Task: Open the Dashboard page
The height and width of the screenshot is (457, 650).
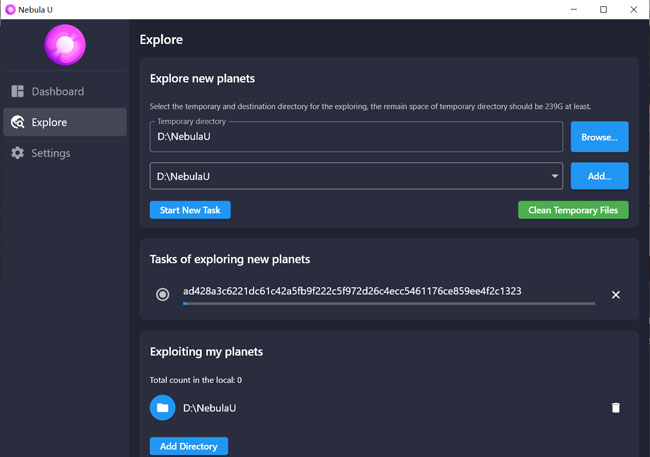Action: [x=57, y=92]
